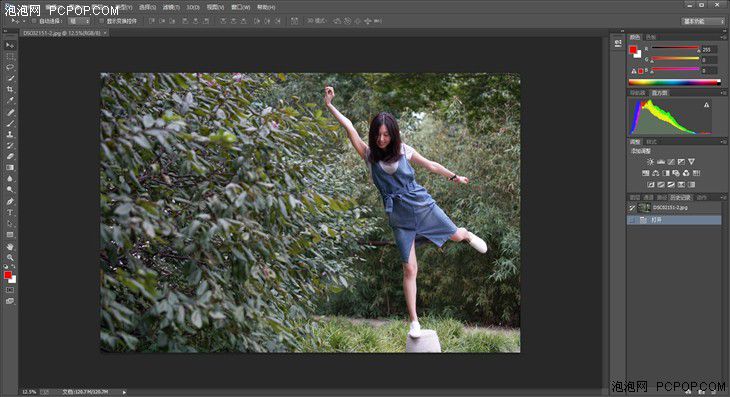Activate the Horizontal Type tool

pyautogui.click(x=10, y=212)
